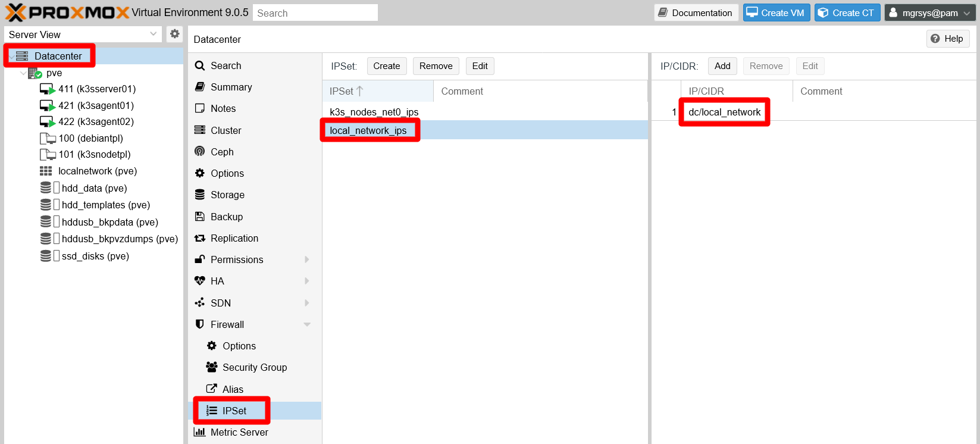The height and width of the screenshot is (444, 980).
Task: Open the Summary menu item
Action: [x=255, y=87]
